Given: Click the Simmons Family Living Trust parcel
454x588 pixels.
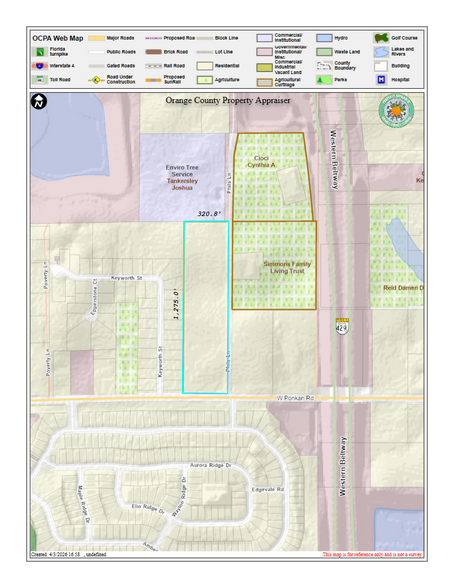Looking at the screenshot, I should tap(274, 265).
